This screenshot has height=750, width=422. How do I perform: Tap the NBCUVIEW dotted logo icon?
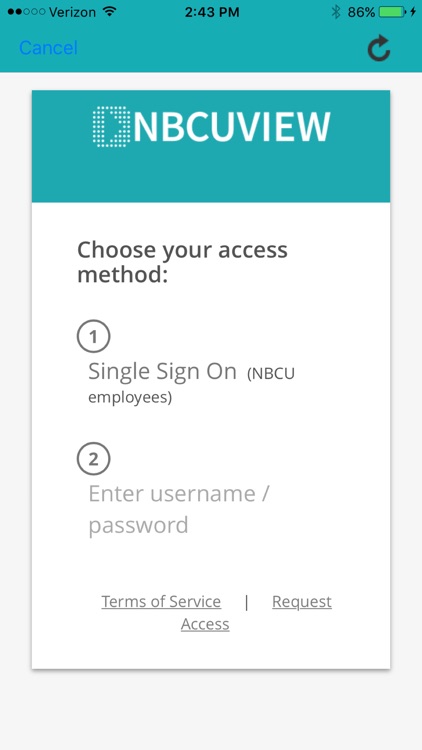[111, 127]
